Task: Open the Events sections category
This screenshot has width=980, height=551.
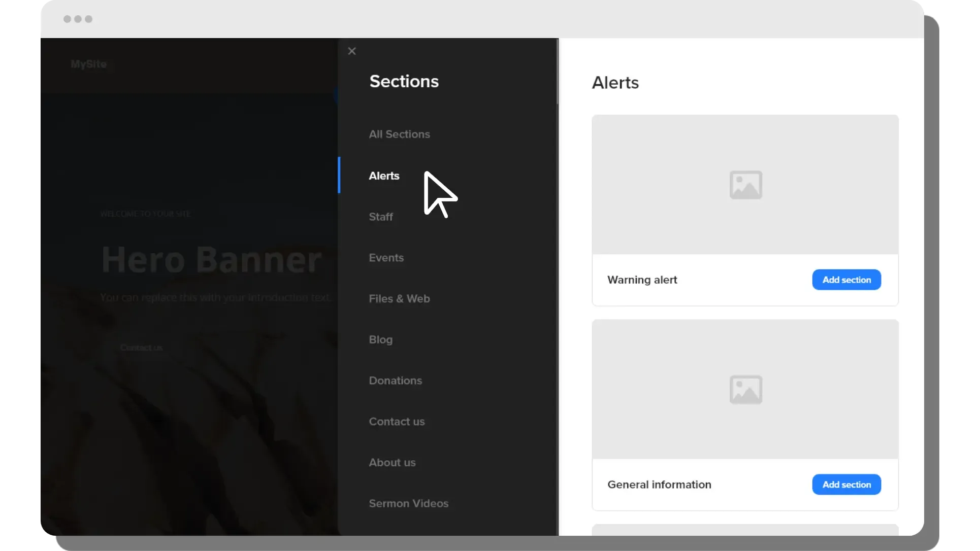Action: [x=386, y=258]
